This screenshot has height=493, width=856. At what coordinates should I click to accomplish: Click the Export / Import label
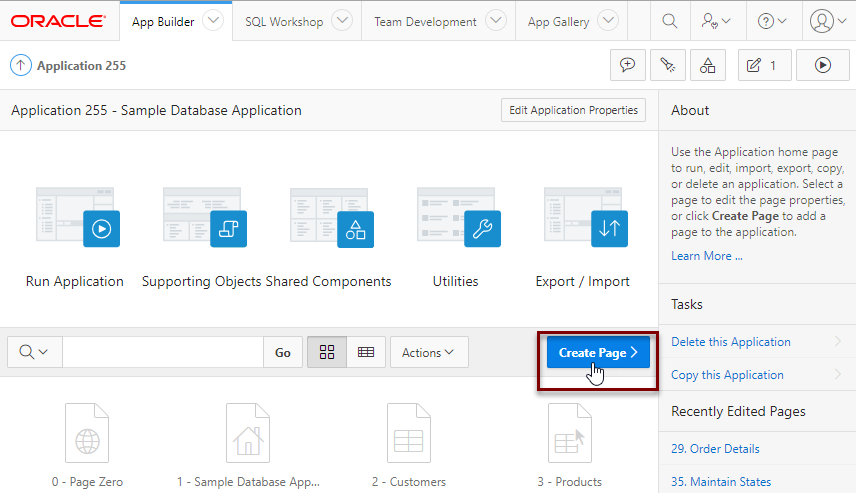[x=582, y=281]
